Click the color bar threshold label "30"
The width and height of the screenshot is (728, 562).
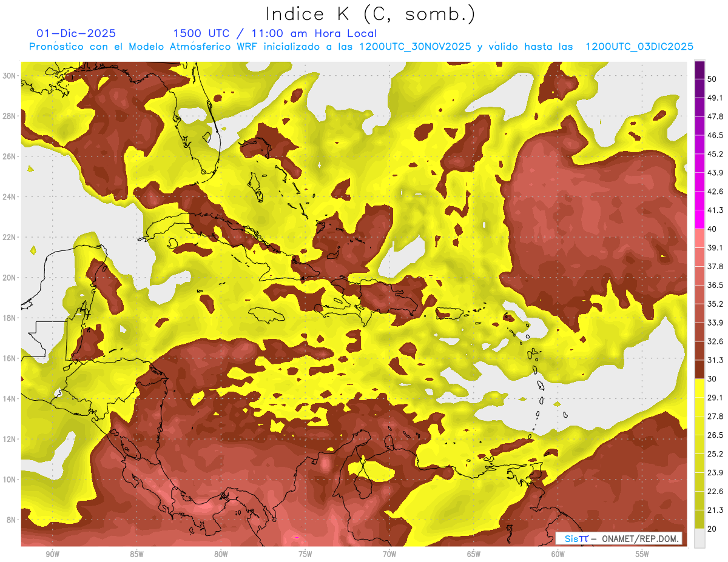[713, 379]
